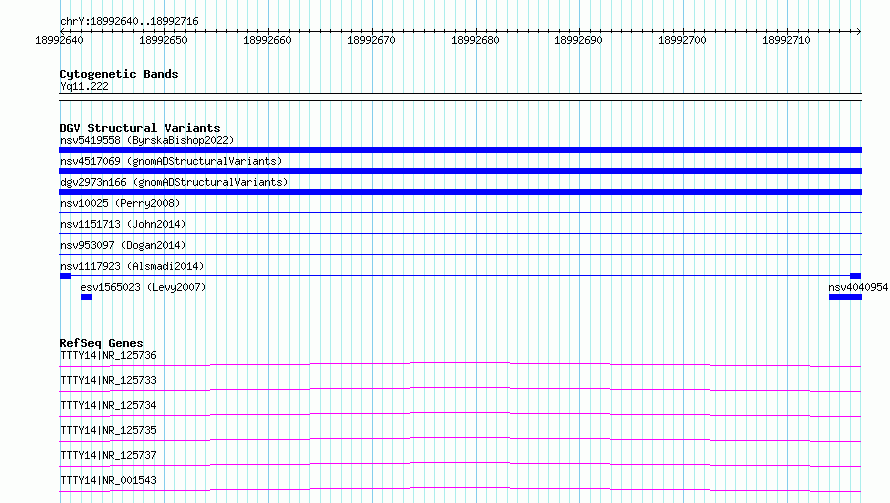890x503 pixels.
Task: Click ruler position 18992680
Action: coord(475,40)
